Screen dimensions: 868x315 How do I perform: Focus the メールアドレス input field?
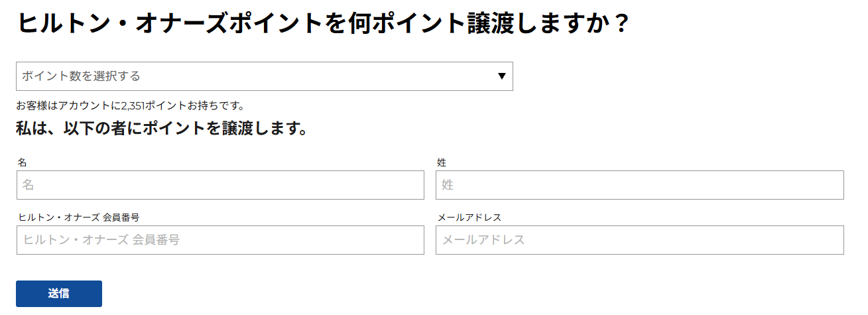point(639,240)
